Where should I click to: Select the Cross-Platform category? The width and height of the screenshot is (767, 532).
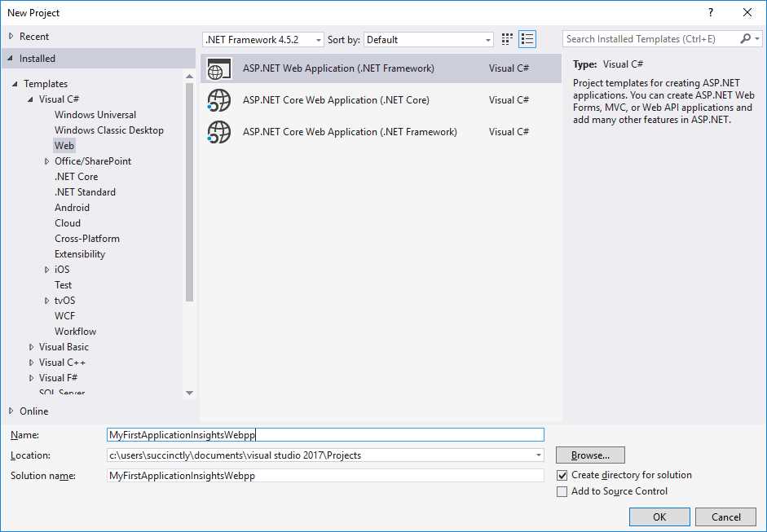pyautogui.click(x=87, y=239)
